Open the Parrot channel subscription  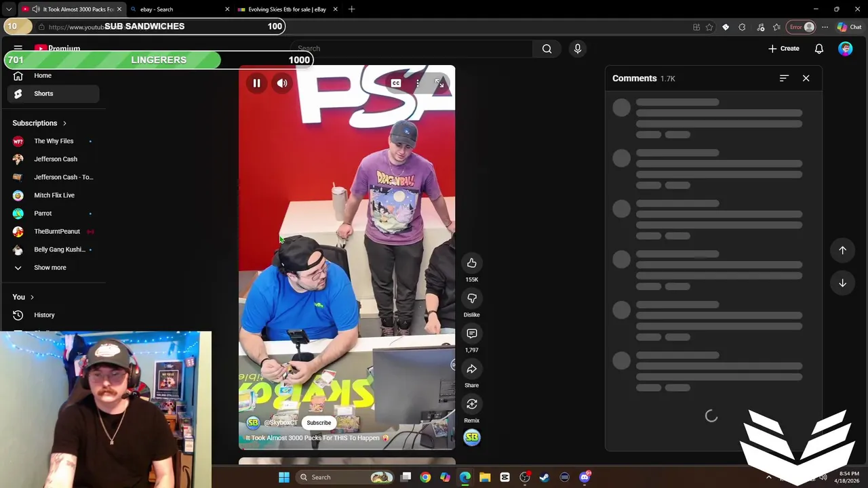(x=53, y=213)
